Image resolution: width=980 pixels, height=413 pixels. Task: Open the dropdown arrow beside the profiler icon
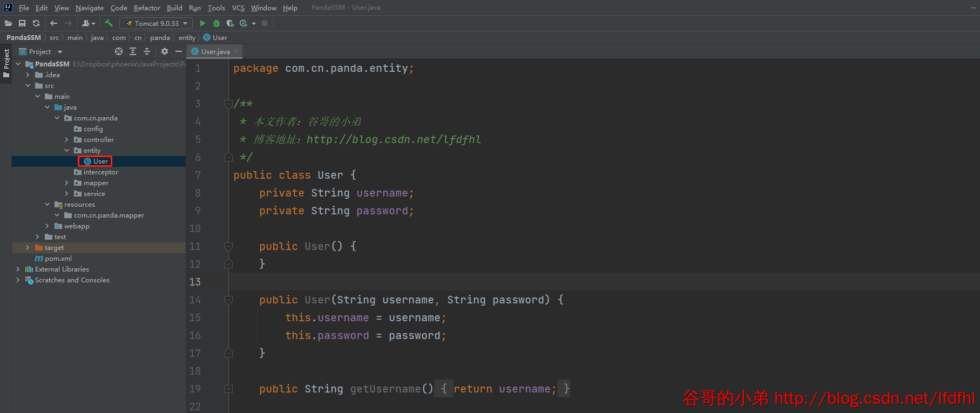pos(254,24)
